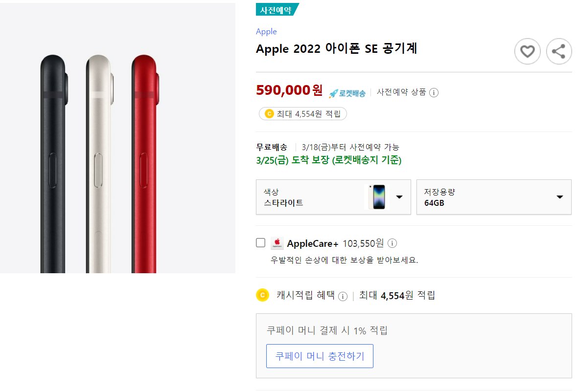Click 쿠페이 머니 충전하기 button
577x392 pixels.
[320, 356]
